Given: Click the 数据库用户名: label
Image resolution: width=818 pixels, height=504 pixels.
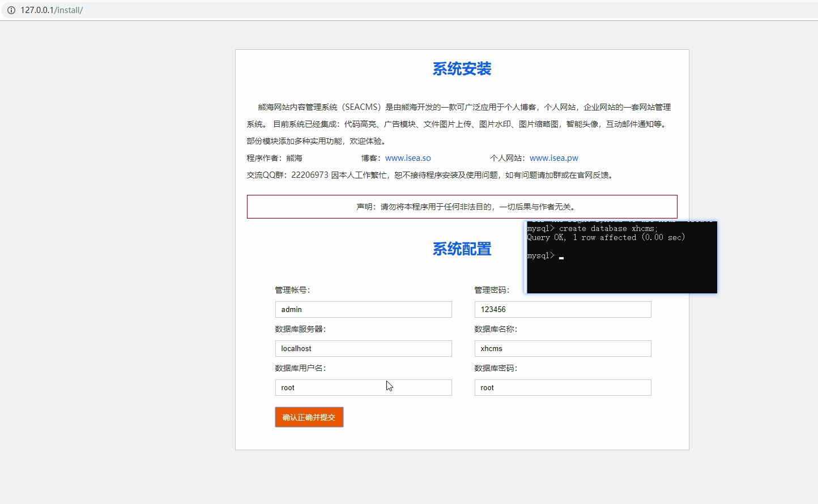Looking at the screenshot, I should pyautogui.click(x=301, y=368).
